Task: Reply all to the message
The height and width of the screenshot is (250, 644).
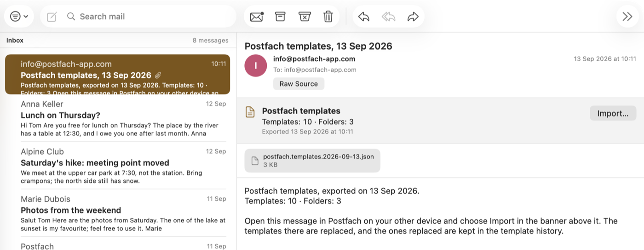Action: coord(389,17)
